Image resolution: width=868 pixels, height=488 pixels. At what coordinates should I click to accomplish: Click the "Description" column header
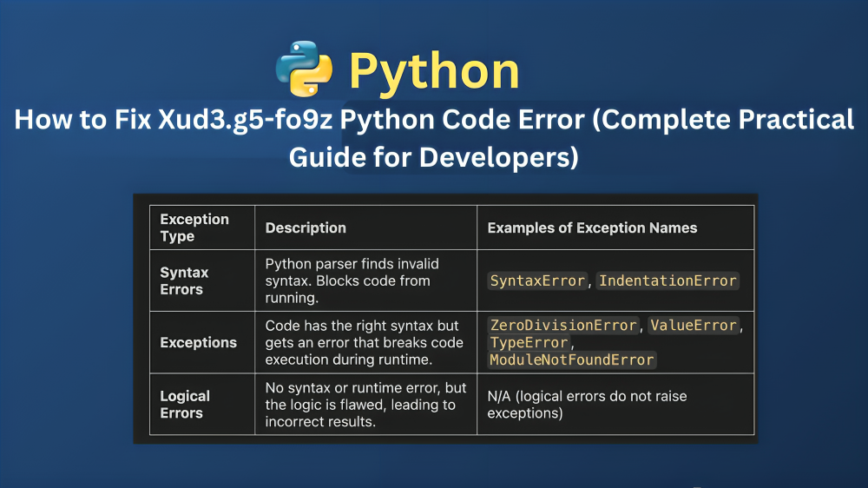click(306, 228)
